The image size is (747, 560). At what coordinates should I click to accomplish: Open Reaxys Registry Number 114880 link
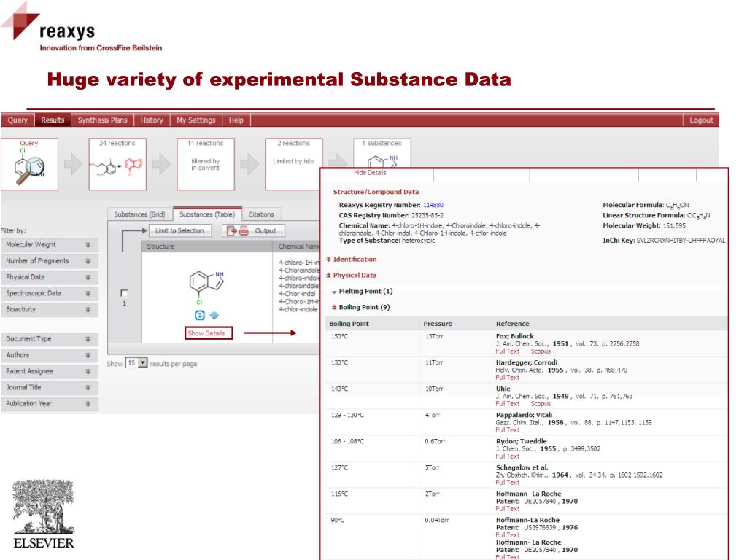433,205
